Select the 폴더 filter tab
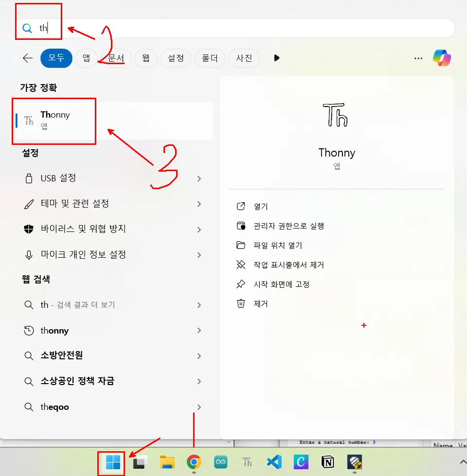The height and width of the screenshot is (476, 467). (x=210, y=58)
